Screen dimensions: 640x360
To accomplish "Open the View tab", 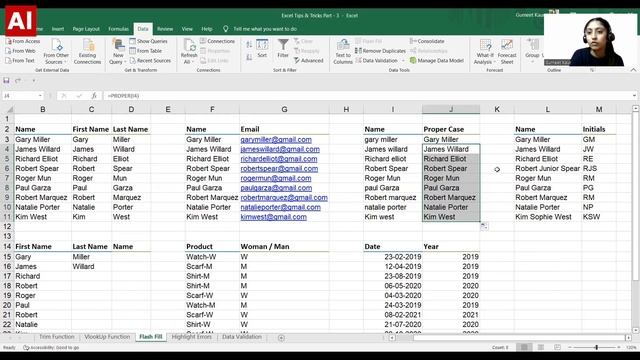I will tap(187, 29).
